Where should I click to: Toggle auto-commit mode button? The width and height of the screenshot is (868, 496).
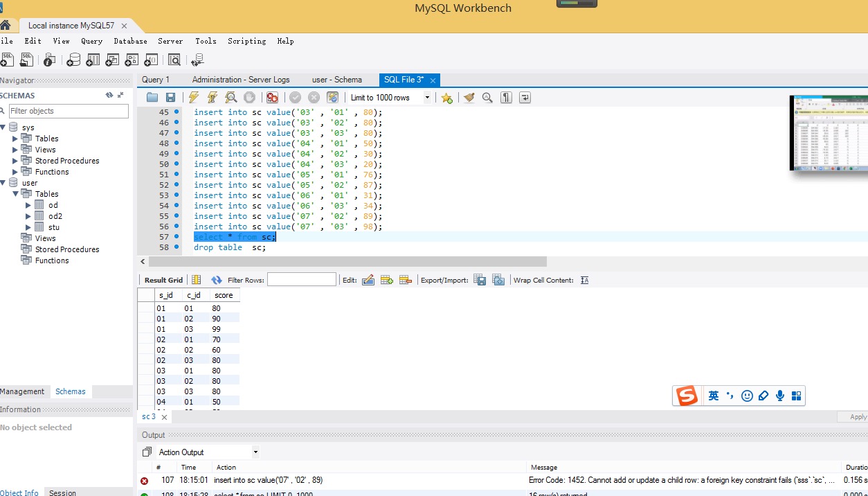pos(333,98)
